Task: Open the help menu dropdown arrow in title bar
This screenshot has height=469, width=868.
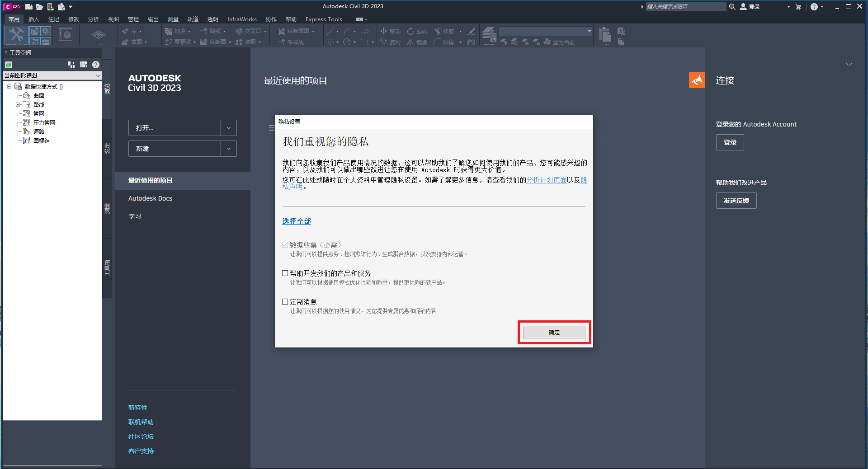Action: click(822, 7)
